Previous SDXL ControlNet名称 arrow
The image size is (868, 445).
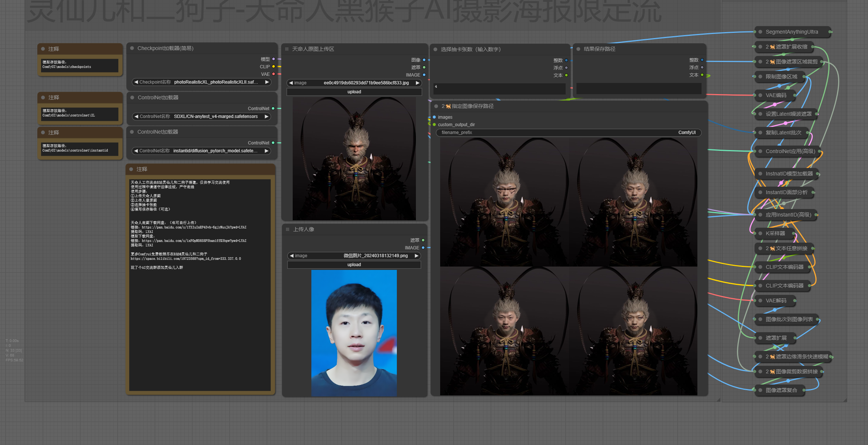136,116
